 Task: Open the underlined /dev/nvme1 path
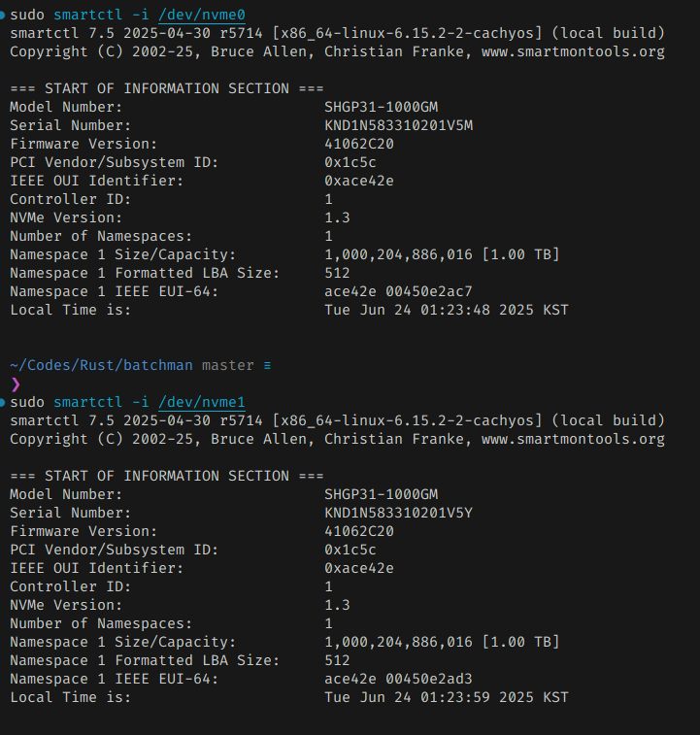tap(202, 402)
